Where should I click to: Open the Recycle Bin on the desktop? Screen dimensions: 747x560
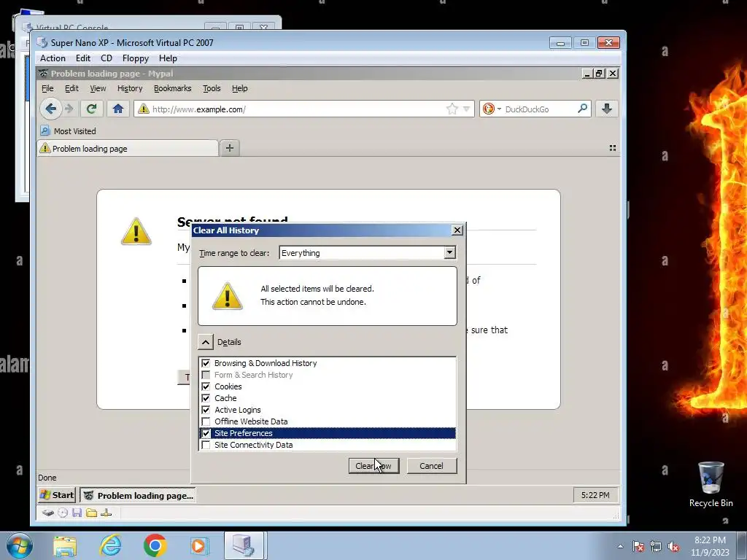(711, 484)
